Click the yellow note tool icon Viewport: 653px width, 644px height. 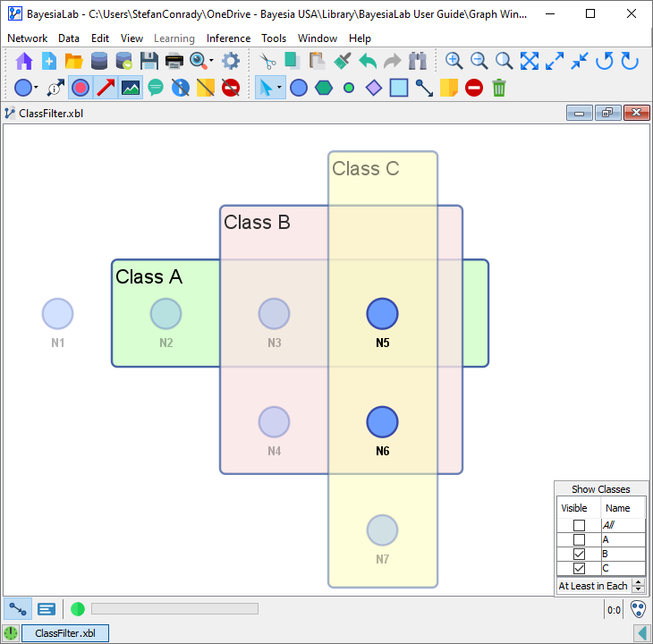[449, 88]
